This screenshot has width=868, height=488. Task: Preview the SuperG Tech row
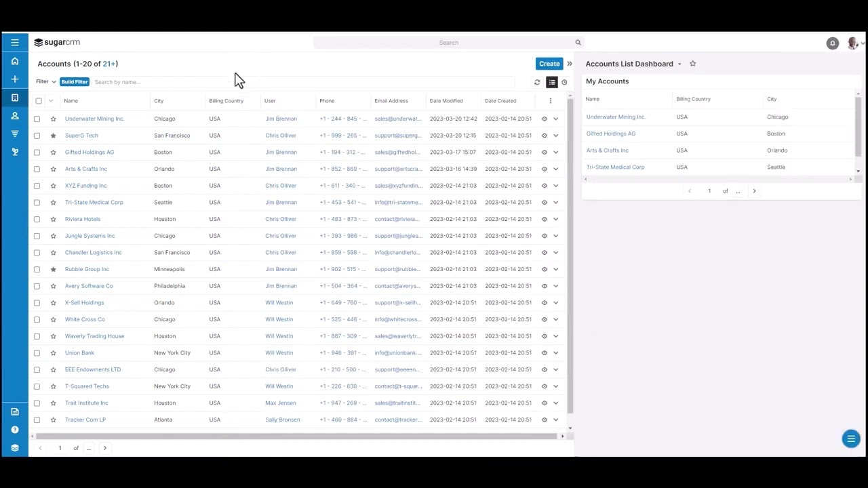coord(545,136)
